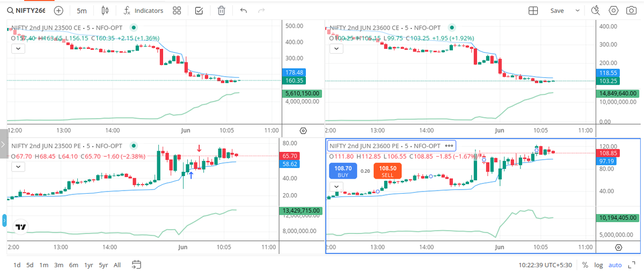Screen dimensions: 644x271
Task: Open more options on 23600 PE title
Action: tap(448, 145)
